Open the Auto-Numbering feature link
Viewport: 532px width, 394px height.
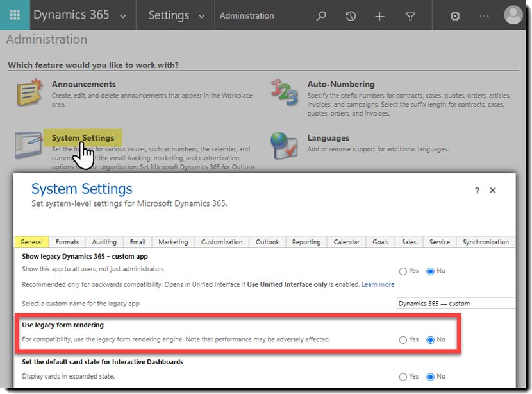coord(341,84)
